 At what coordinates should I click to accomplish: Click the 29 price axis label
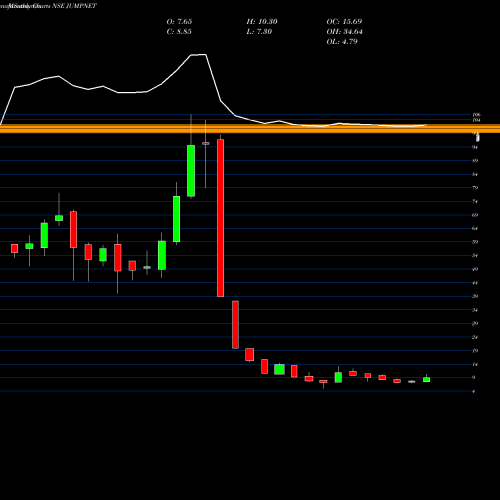(x=475, y=323)
